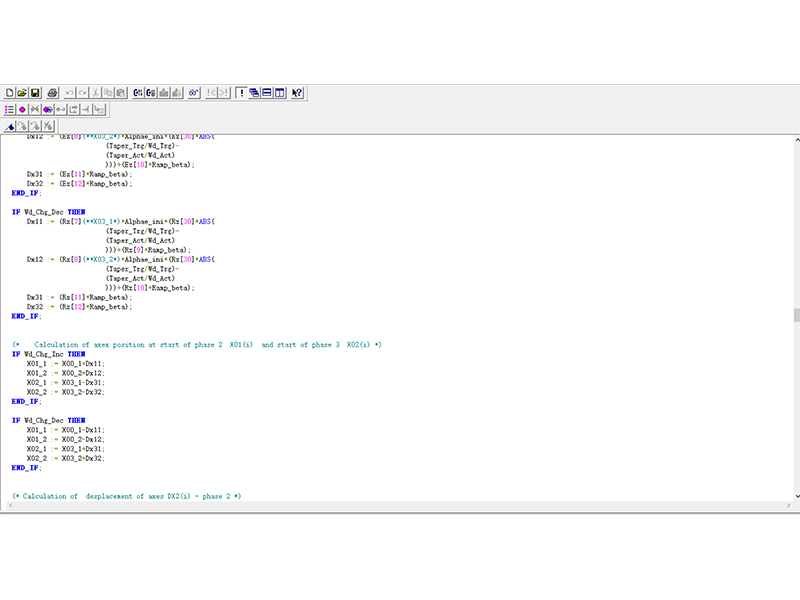Click the vertical scrollbar thumb
Viewport: 800px width, 600px height.
(x=796, y=315)
